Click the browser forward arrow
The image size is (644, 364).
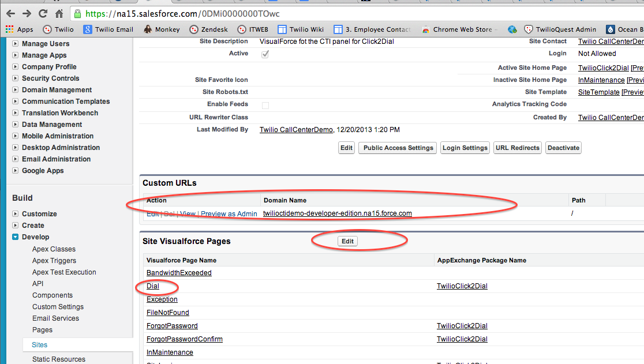pos(27,13)
